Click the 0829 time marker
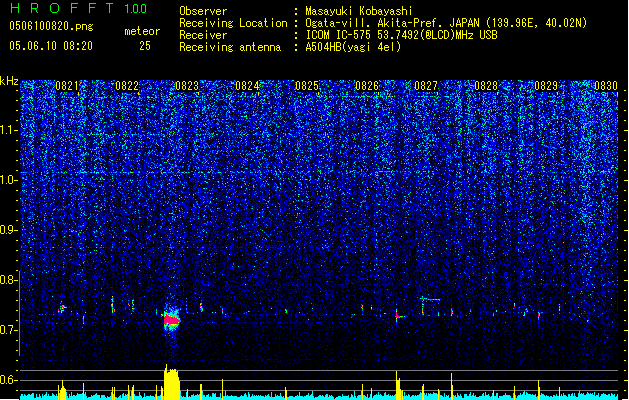Screen dimensions: 629x400 (546, 86)
